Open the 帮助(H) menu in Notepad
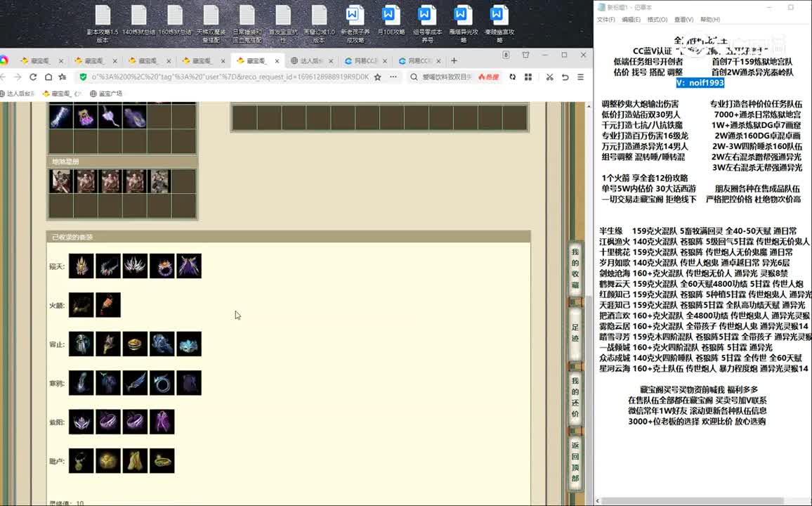Image resolution: width=812 pixels, height=506 pixels. [710, 20]
